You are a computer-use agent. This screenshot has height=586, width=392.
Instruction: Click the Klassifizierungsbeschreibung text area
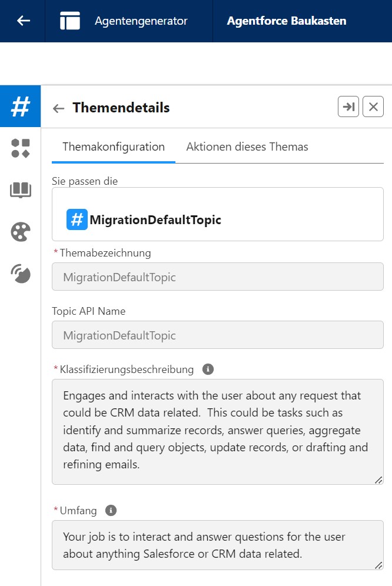tap(218, 431)
